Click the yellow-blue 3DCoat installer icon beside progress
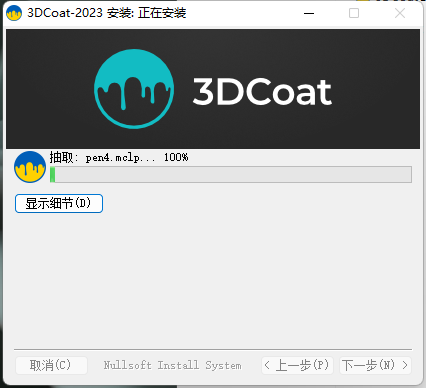 (30, 167)
